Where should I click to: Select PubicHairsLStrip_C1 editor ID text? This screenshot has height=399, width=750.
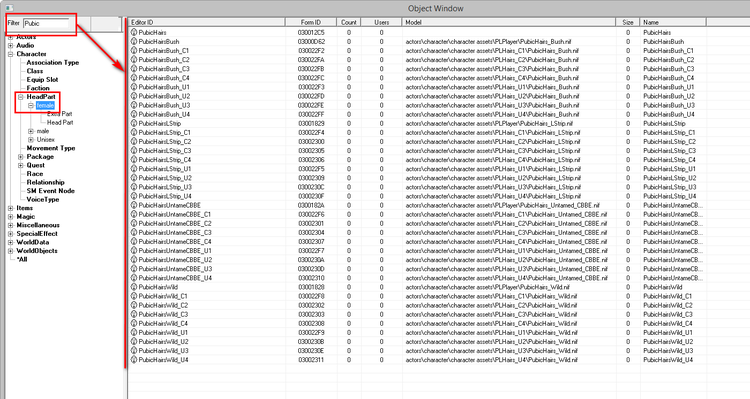pyautogui.click(x=165, y=133)
